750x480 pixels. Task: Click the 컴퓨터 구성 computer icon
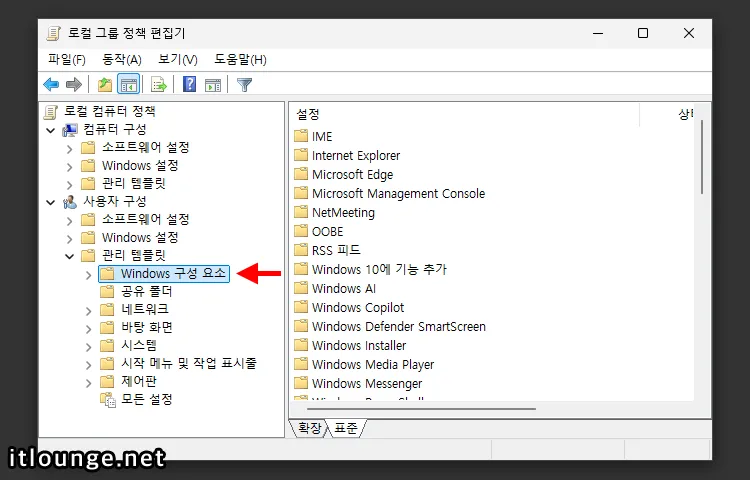click(x=70, y=130)
